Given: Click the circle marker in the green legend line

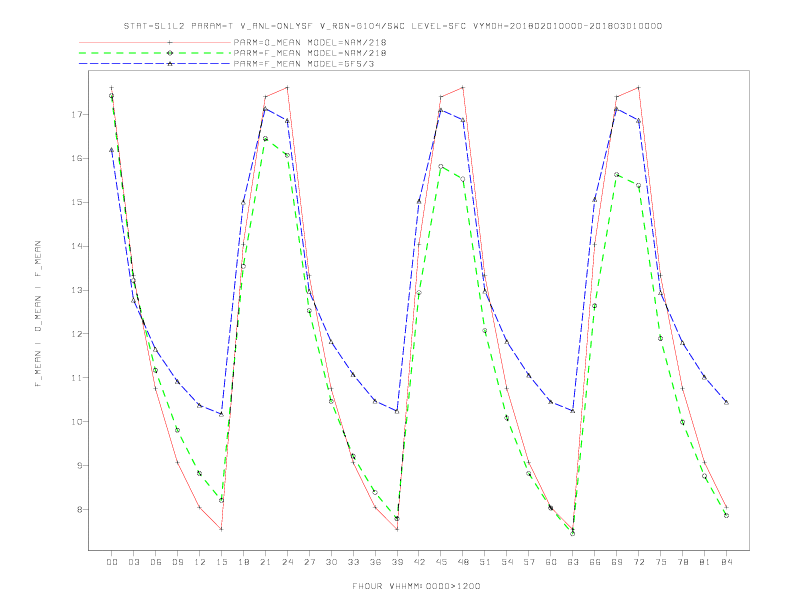Looking at the screenshot, I should pyautogui.click(x=170, y=53).
